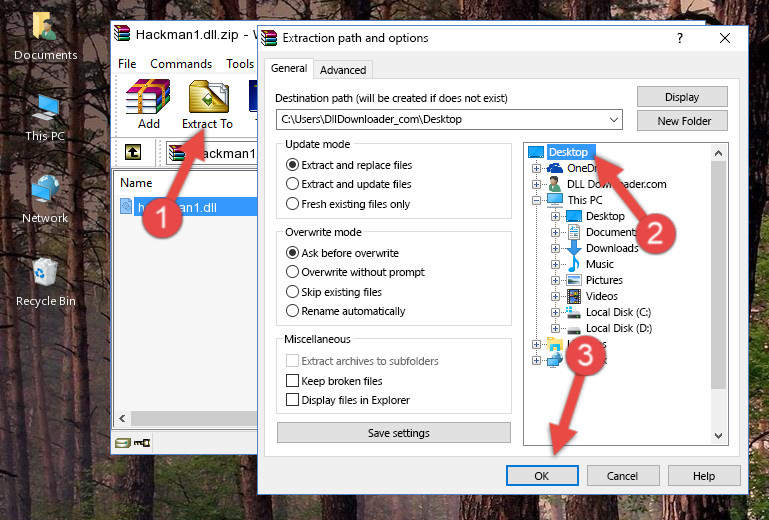Expand the Downloads tree node
Image resolution: width=769 pixels, height=520 pixels.
555,248
